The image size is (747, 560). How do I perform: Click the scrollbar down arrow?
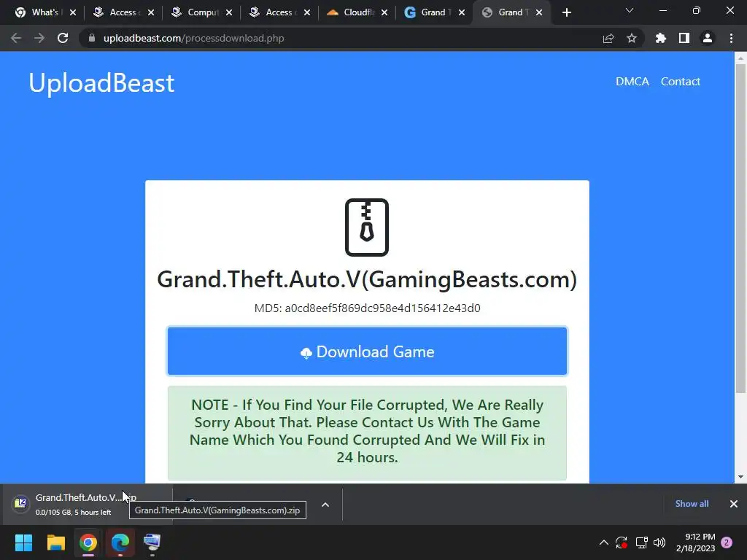pos(740,477)
